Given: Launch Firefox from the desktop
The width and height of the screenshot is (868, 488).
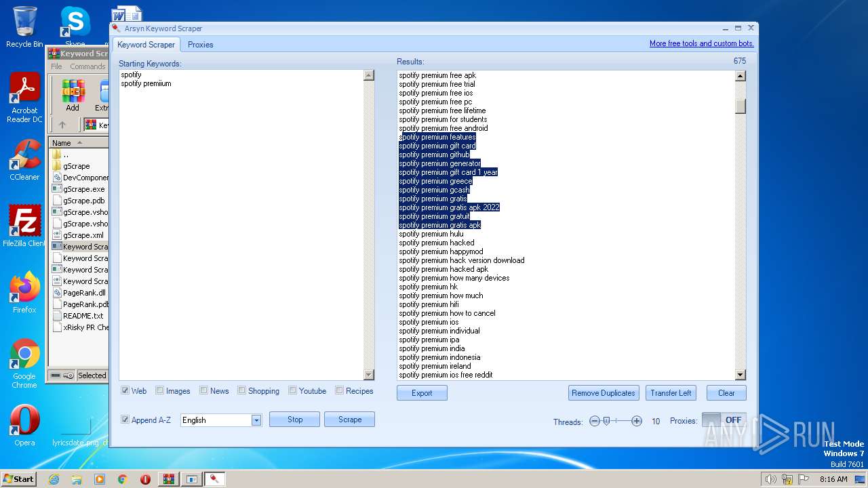Looking at the screenshot, I should pyautogui.click(x=24, y=292).
